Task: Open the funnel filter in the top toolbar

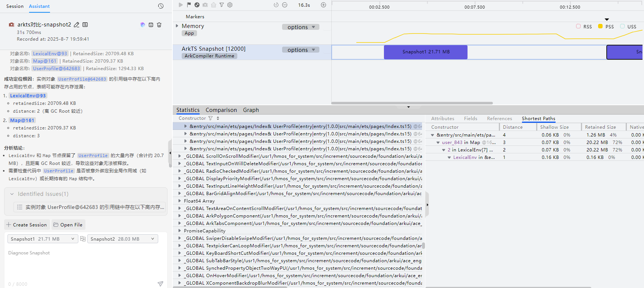Action: [x=222, y=5]
